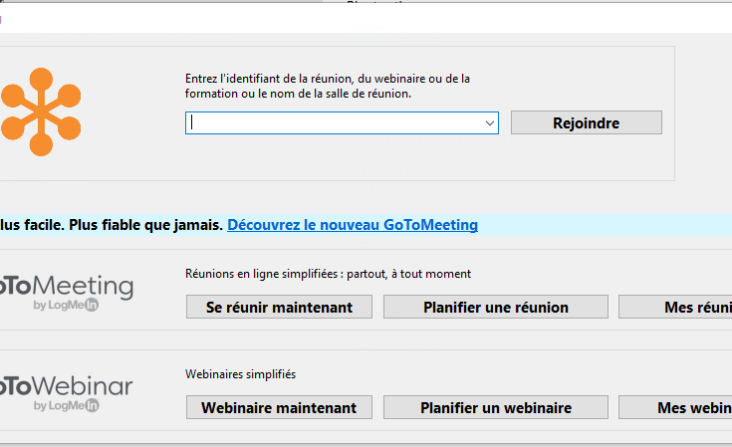Click the text 'Webinaires simplifiés'
Screen dimensions: 732x447
[240, 374]
